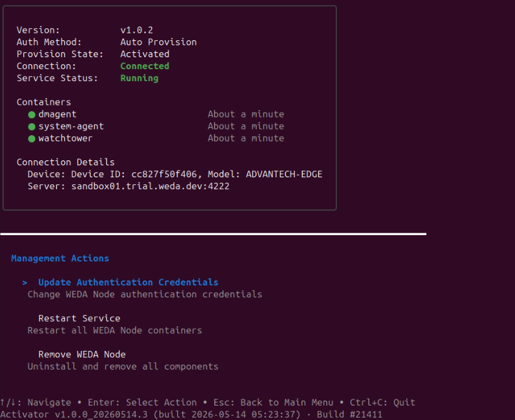Click the Provision State: label
The height and width of the screenshot is (420, 515).
pyautogui.click(x=60, y=54)
